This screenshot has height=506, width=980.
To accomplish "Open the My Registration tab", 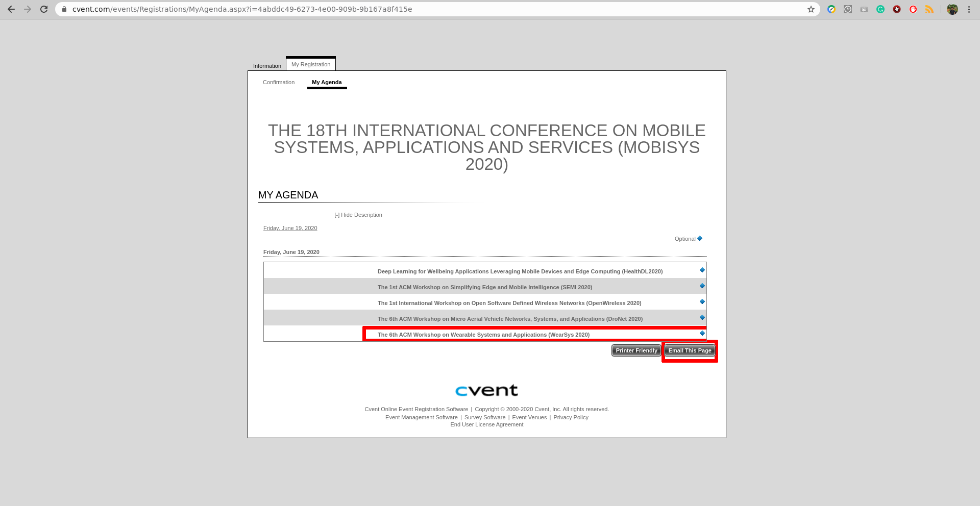I will tap(311, 64).
